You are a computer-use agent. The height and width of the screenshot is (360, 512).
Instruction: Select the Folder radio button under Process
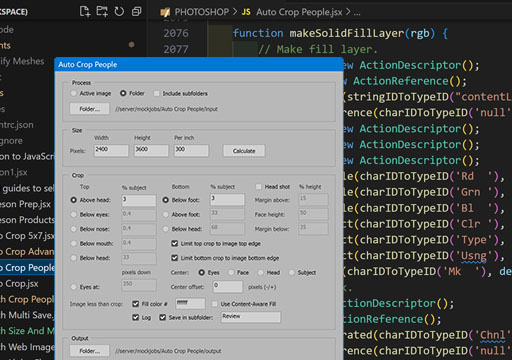click(x=123, y=93)
